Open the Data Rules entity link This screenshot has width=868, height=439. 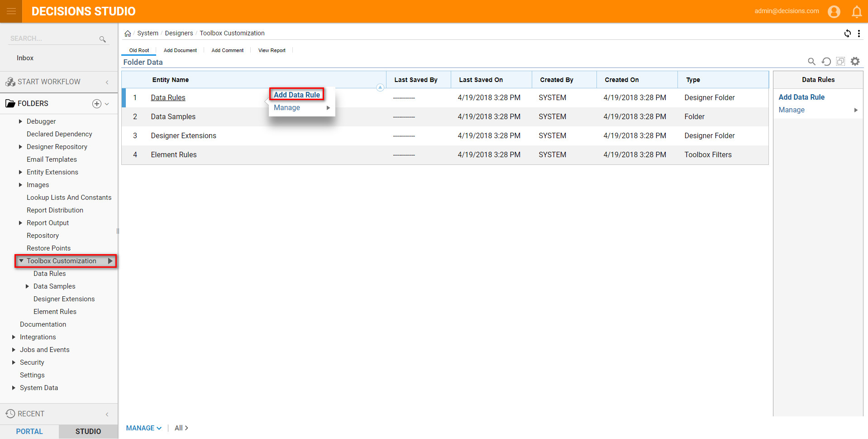point(168,98)
